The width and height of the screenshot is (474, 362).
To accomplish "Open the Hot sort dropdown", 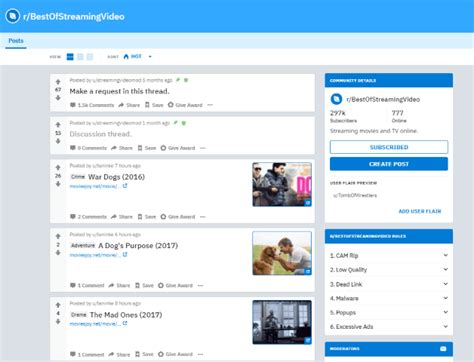I will click(x=137, y=57).
